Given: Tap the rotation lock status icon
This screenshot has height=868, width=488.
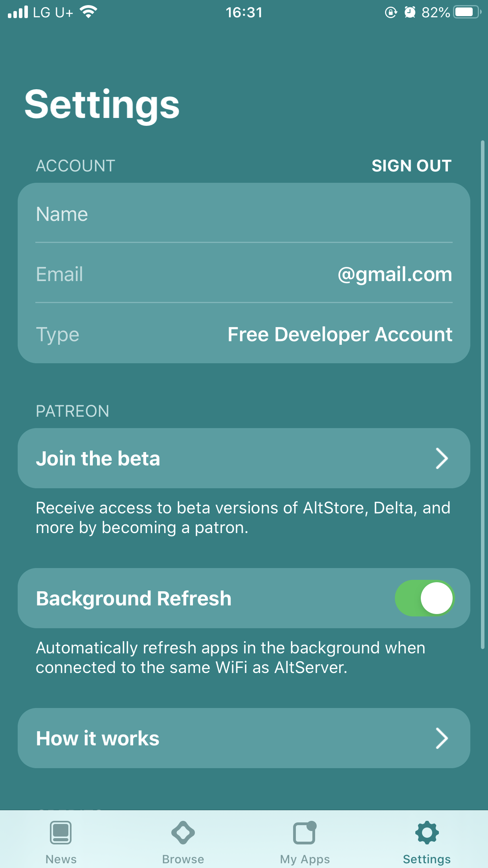Looking at the screenshot, I should click(x=391, y=12).
